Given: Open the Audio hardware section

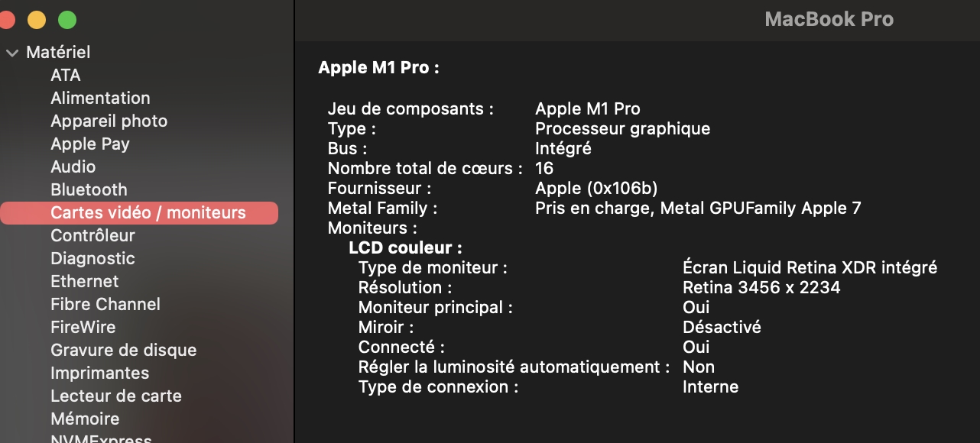Looking at the screenshot, I should [73, 167].
